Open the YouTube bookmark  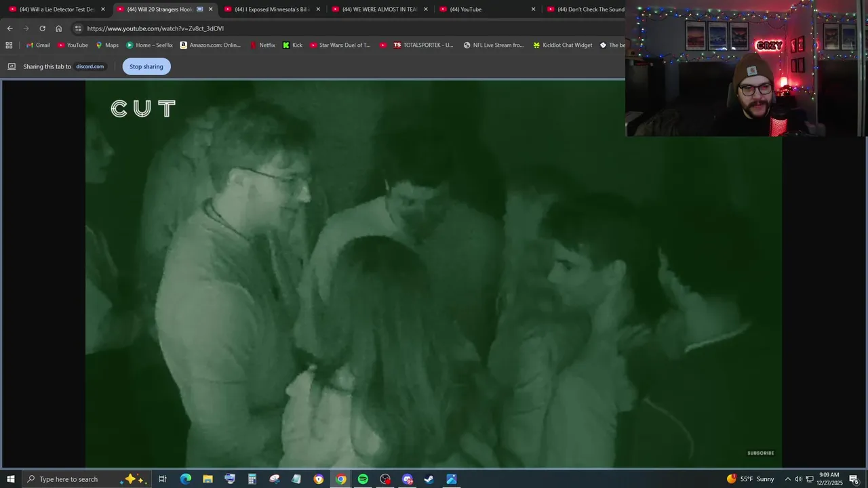pyautogui.click(x=73, y=45)
